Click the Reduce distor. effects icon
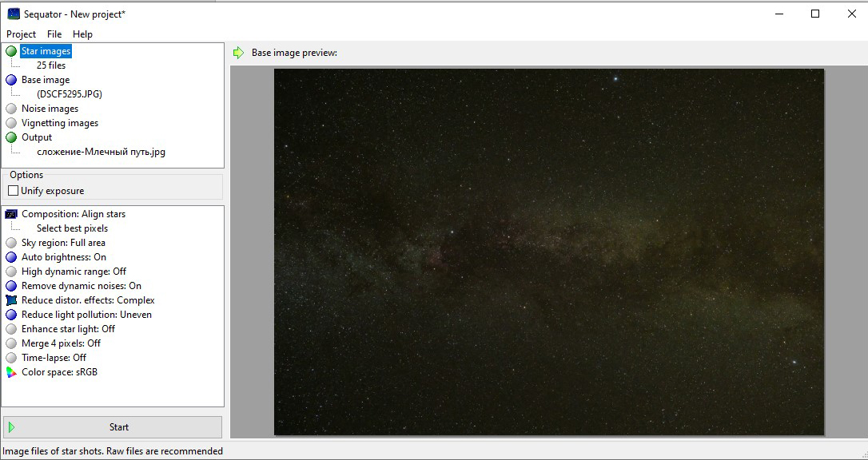Viewport: 868px width, 460px height. coord(11,300)
